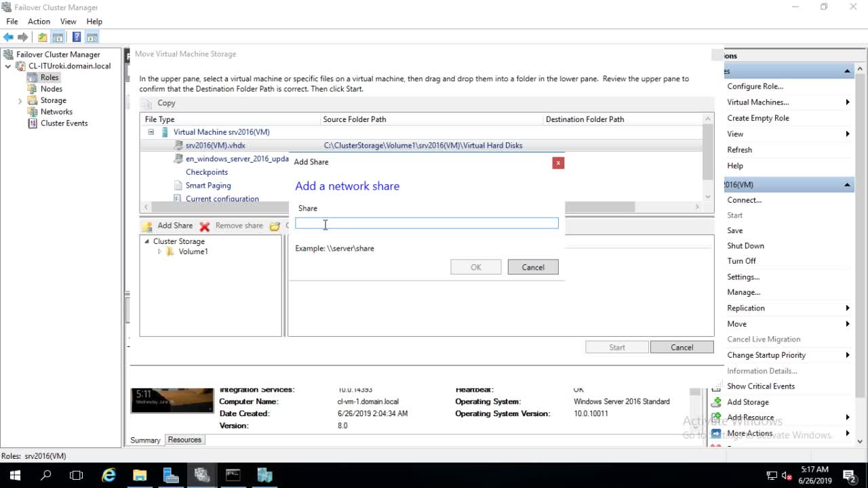Toggle the Show/Hide Console Tree toolbar icon
The image size is (868, 488).
(58, 37)
